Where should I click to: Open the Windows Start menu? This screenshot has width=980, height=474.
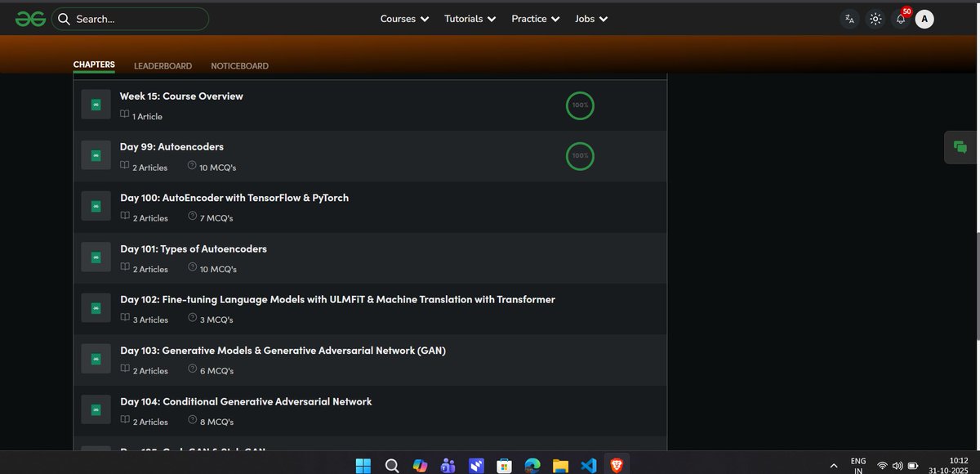pos(363,465)
